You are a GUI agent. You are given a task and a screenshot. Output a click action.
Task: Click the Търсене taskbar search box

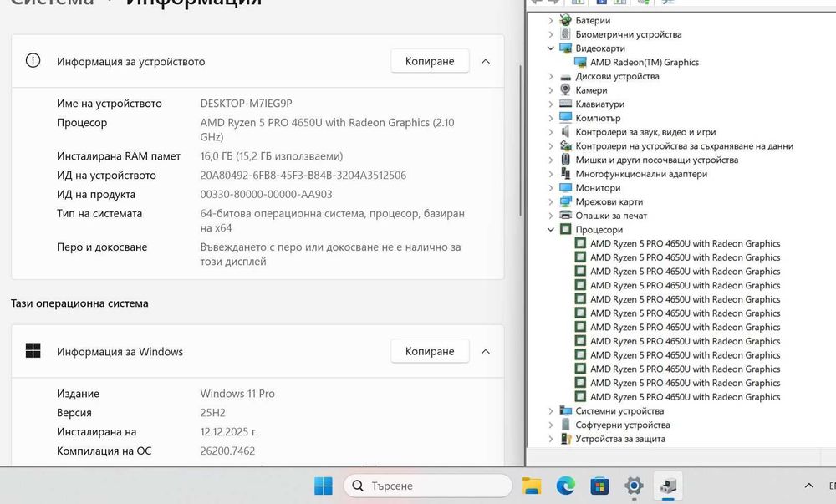pyautogui.click(x=428, y=486)
